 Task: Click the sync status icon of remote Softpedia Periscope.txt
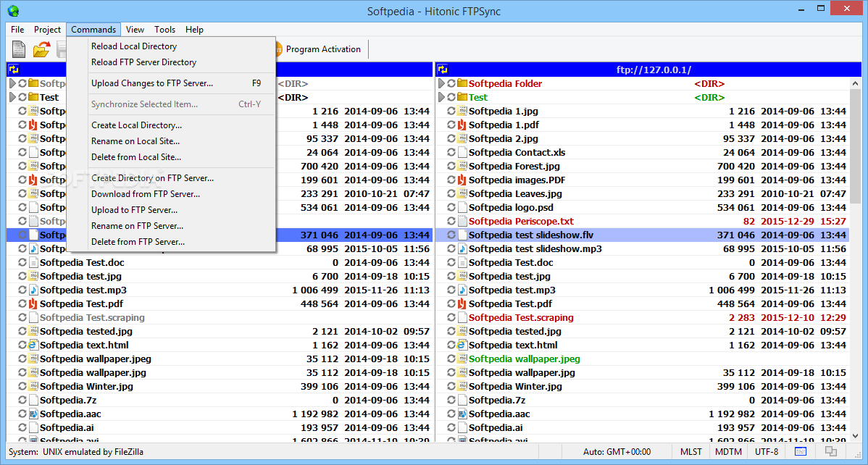[x=451, y=222]
